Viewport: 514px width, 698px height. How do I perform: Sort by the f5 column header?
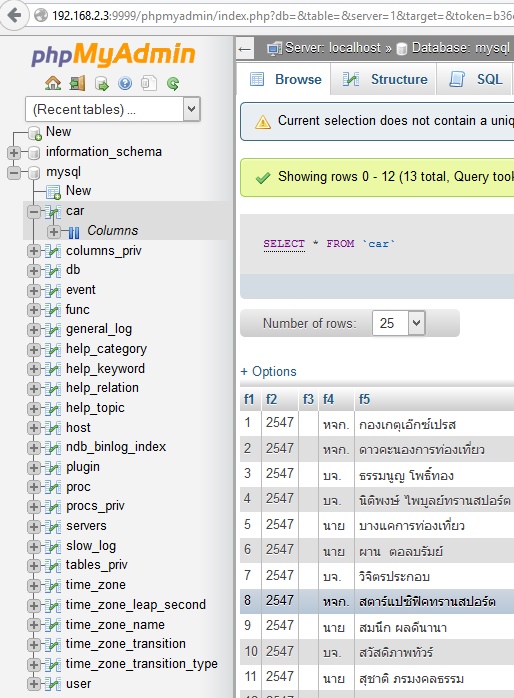coord(364,399)
